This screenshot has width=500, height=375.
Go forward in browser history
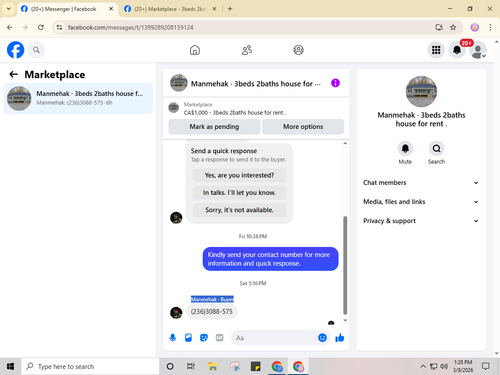pos(25,27)
